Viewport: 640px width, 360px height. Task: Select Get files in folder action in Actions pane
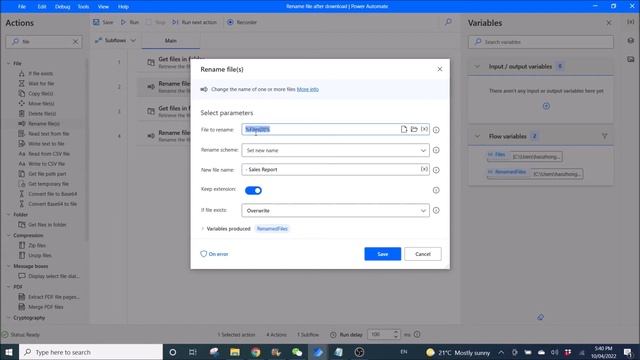(47, 224)
